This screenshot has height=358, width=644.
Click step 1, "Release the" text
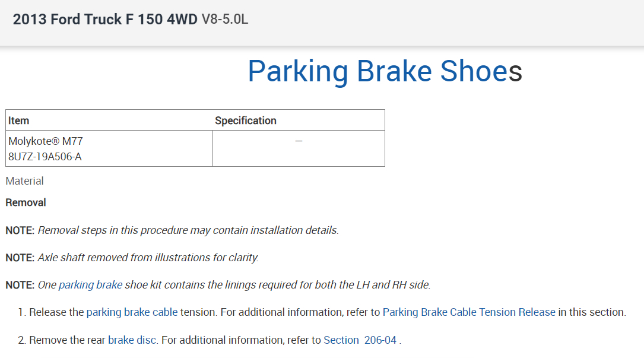(x=57, y=312)
